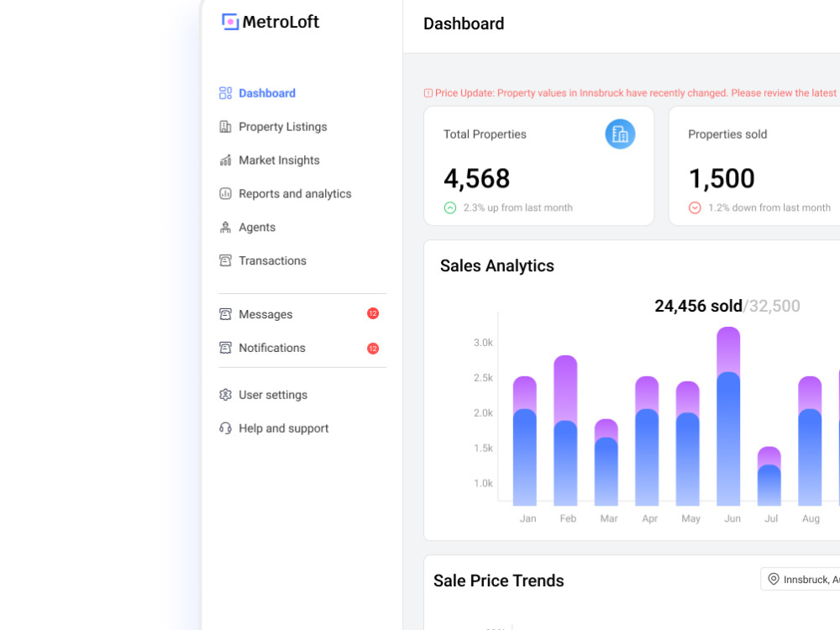
Task: Click the 2.5k axis label
Action: [483, 378]
